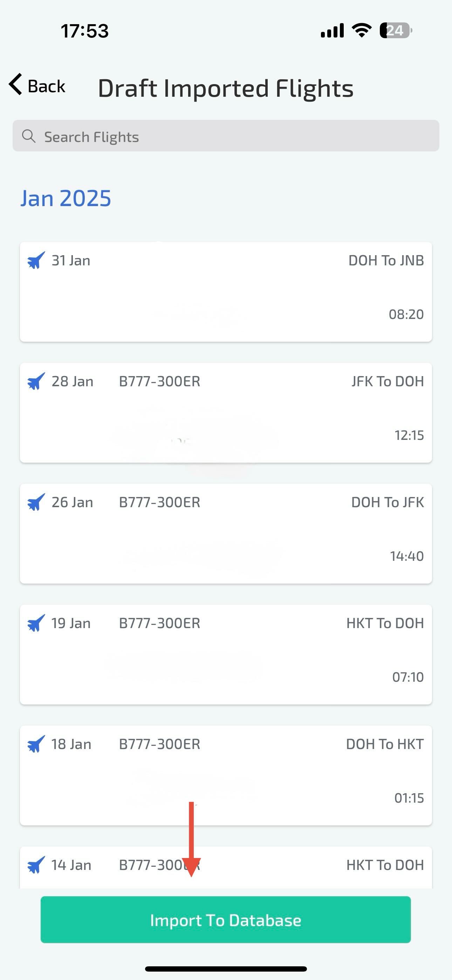Image resolution: width=452 pixels, height=980 pixels.
Task: Tap plane icon on 31 Jan flight
Action: [36, 261]
